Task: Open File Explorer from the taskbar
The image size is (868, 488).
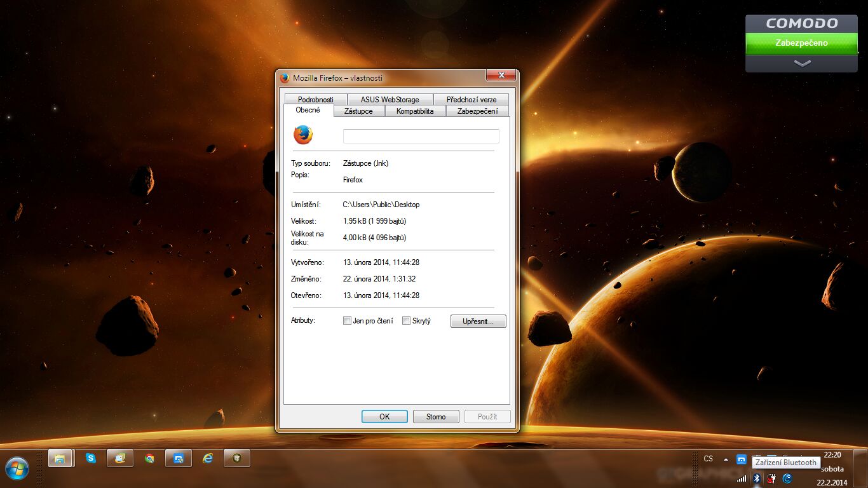Action: click(x=60, y=458)
